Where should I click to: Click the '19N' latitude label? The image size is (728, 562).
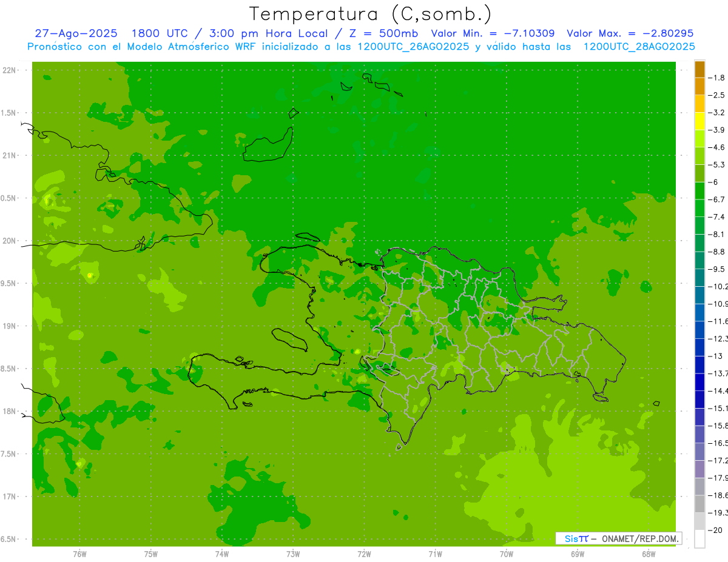(x=9, y=326)
